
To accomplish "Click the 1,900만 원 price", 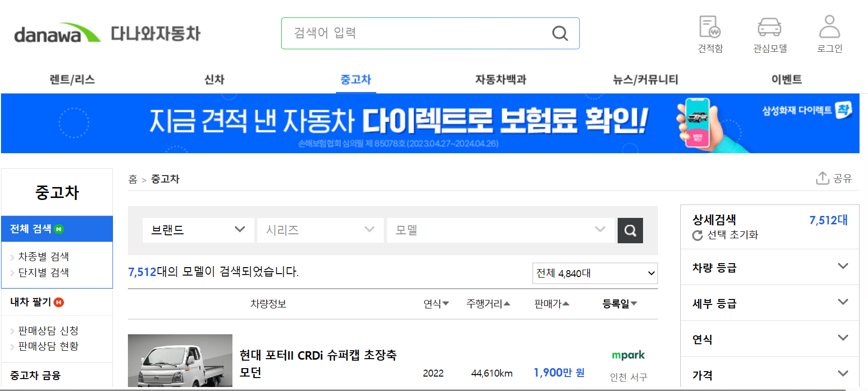I will 559,373.
